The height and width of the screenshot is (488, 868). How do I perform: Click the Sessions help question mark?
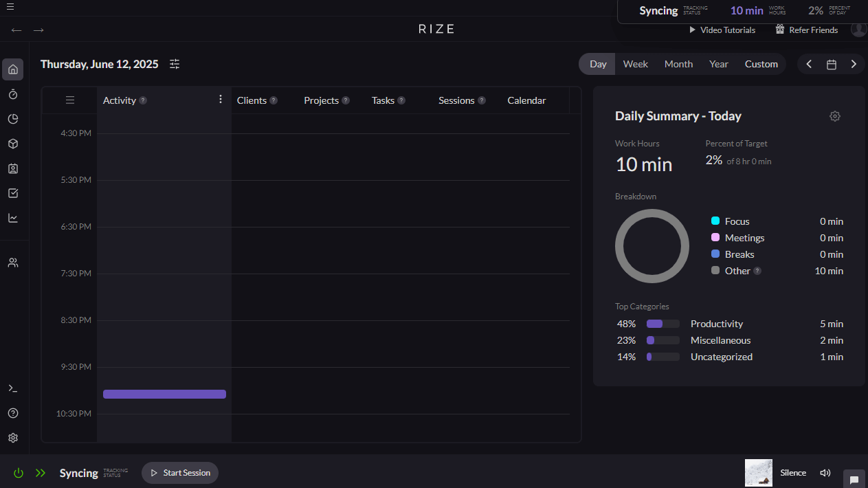click(x=482, y=100)
